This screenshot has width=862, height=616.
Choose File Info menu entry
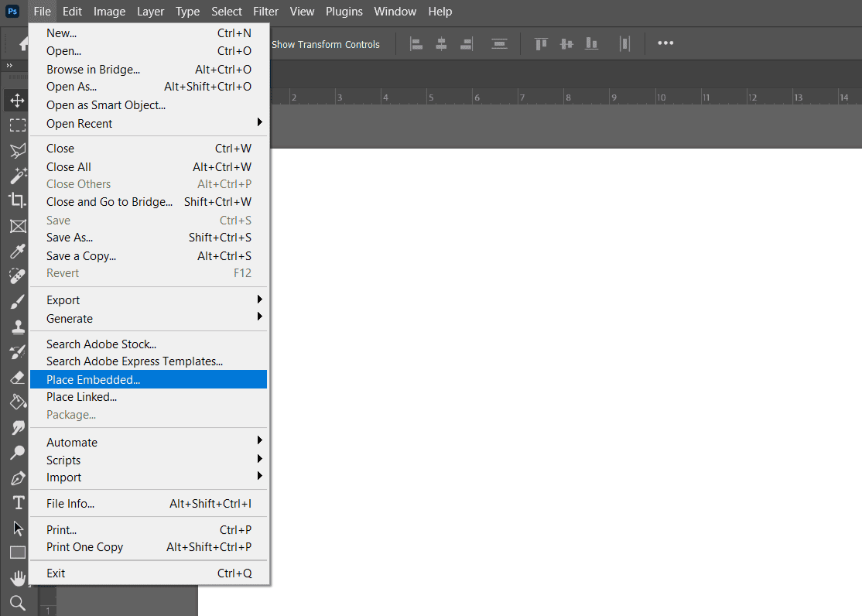tap(149, 503)
